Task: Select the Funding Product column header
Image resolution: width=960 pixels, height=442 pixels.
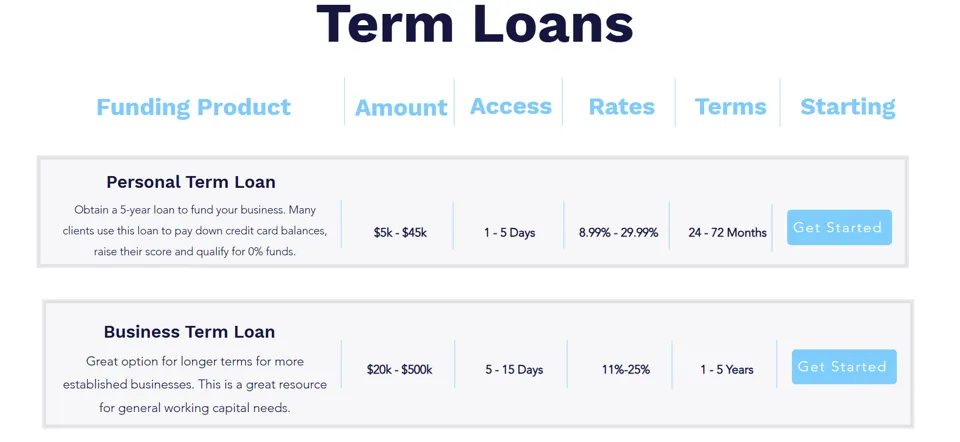Action: click(193, 107)
